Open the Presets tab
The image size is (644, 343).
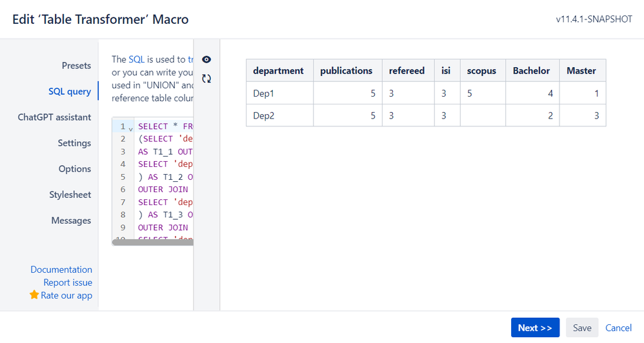click(x=76, y=66)
